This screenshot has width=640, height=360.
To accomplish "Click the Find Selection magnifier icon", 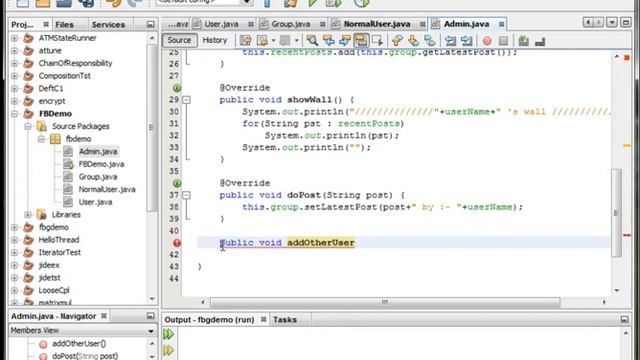I will point(312,40).
